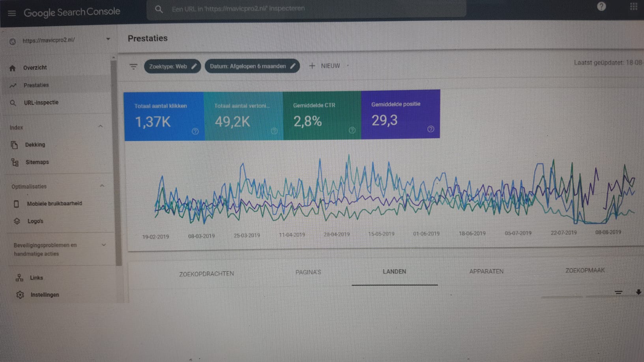Toggle the Totaal aantal vertoningen metric card
Viewport: 644px width, 362px height.
(243, 116)
